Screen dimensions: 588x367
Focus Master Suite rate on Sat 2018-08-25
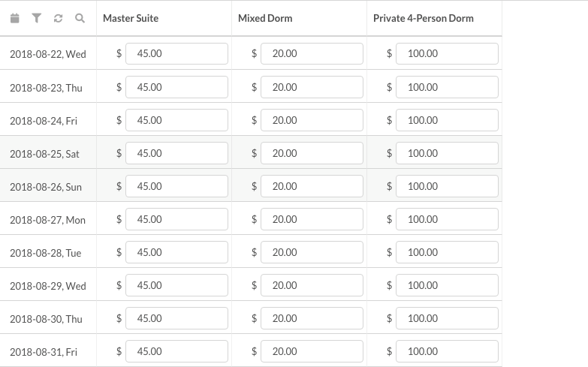(176, 153)
